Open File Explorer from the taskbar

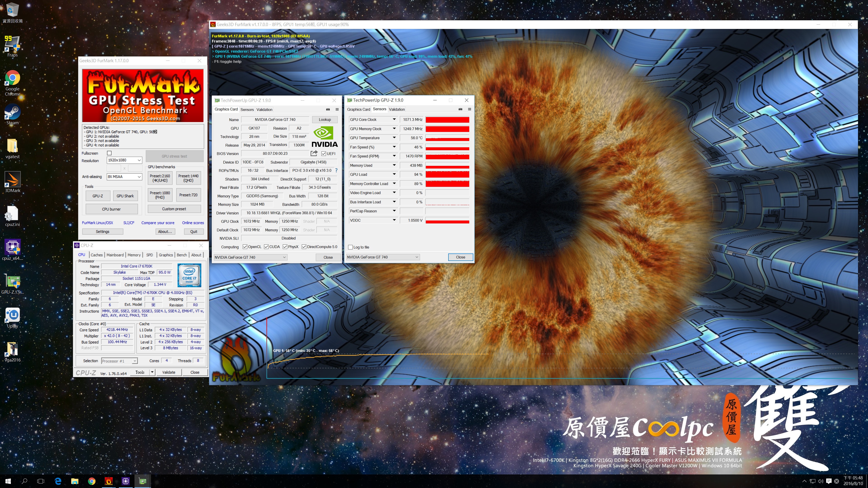coord(75,481)
